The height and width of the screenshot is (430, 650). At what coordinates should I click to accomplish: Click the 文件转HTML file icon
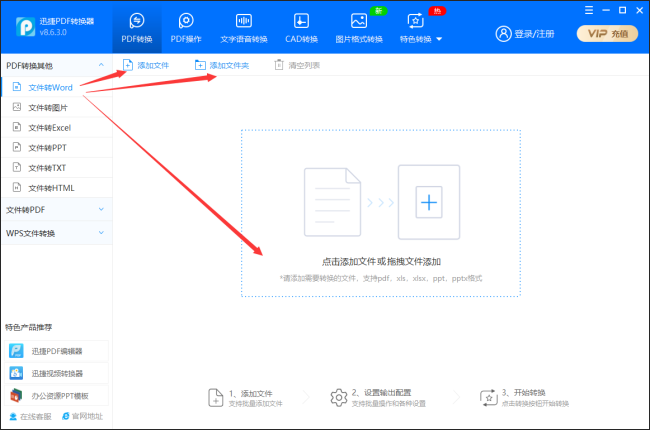(17, 187)
